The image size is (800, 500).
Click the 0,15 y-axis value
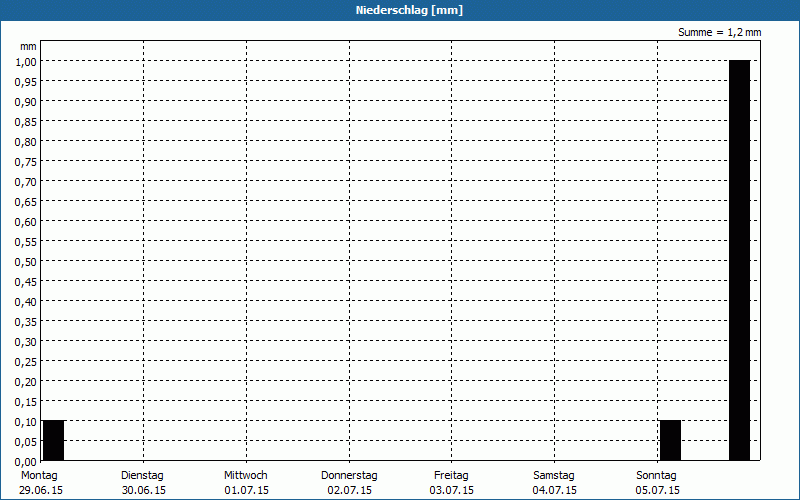(x=26, y=402)
